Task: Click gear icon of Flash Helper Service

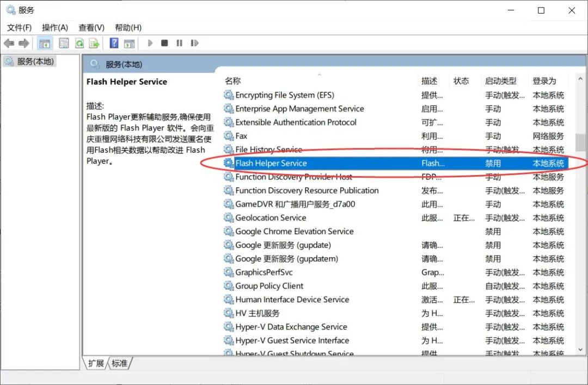Action: coord(229,163)
